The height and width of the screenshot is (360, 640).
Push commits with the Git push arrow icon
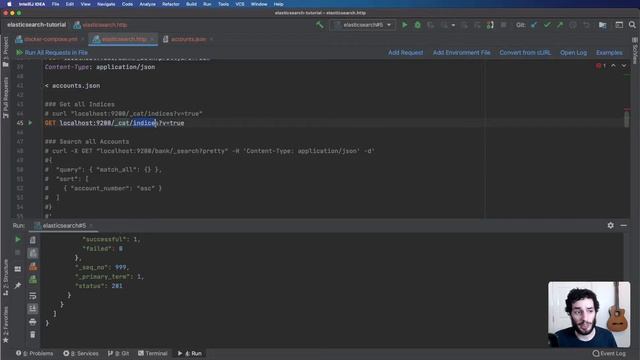click(560, 25)
